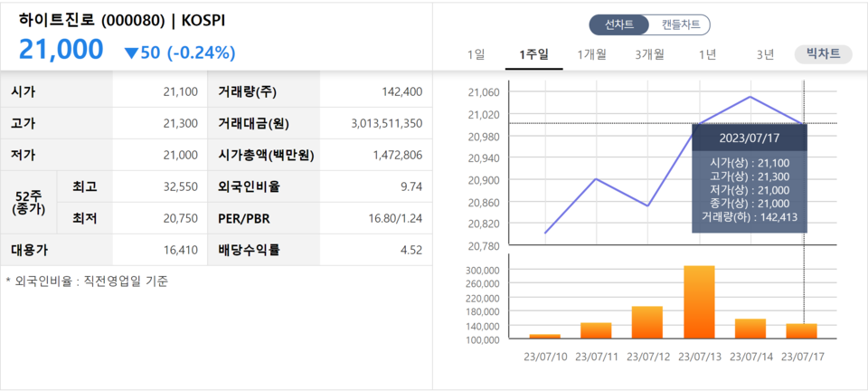Viewport: 868px width, 391px height.
Task: Click the 거래량(하) : 142,413 tooltip line
Action: 749,217
